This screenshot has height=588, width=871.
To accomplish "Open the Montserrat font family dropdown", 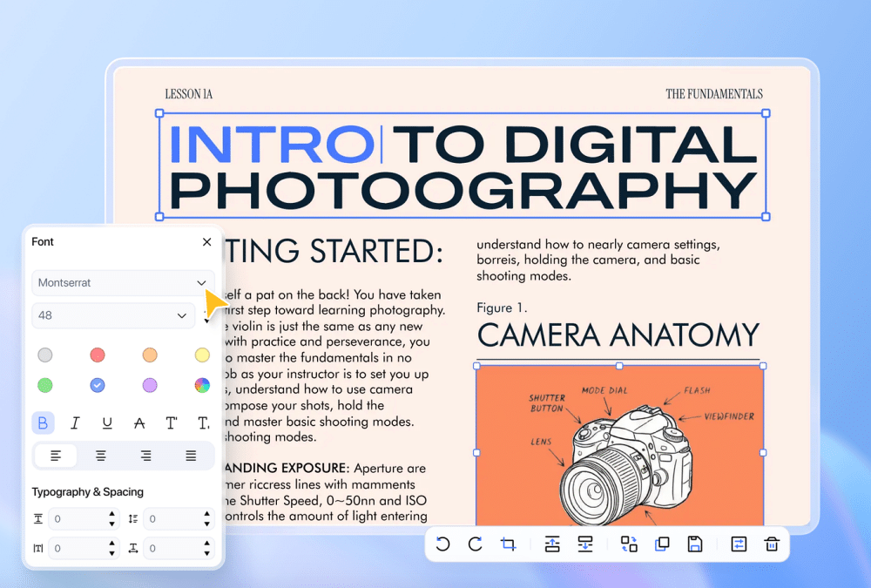I will (x=123, y=283).
